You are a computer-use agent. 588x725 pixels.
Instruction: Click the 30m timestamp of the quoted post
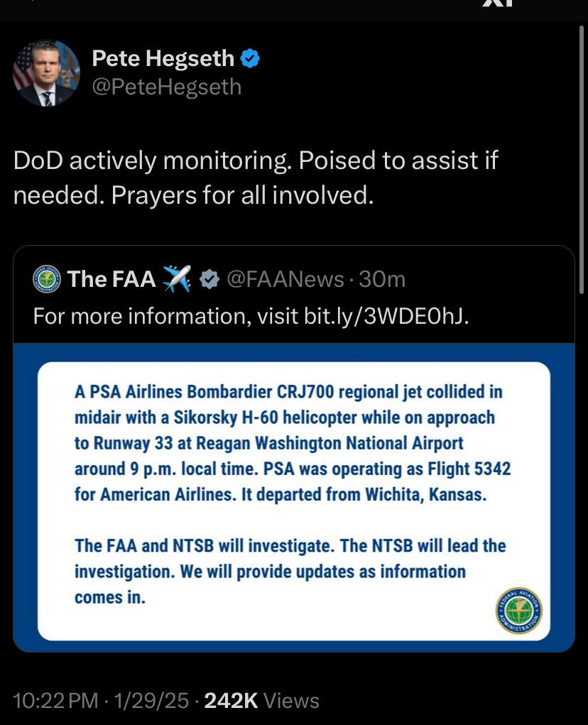382,279
